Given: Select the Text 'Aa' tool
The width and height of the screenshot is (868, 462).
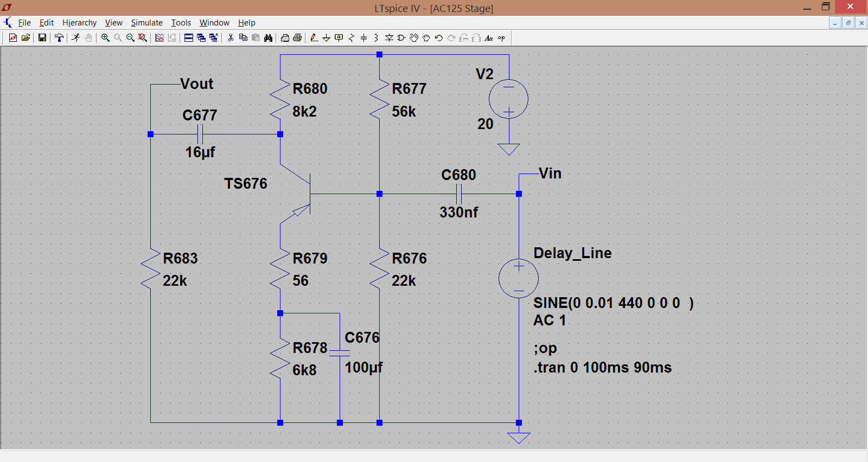Looking at the screenshot, I should (x=489, y=37).
